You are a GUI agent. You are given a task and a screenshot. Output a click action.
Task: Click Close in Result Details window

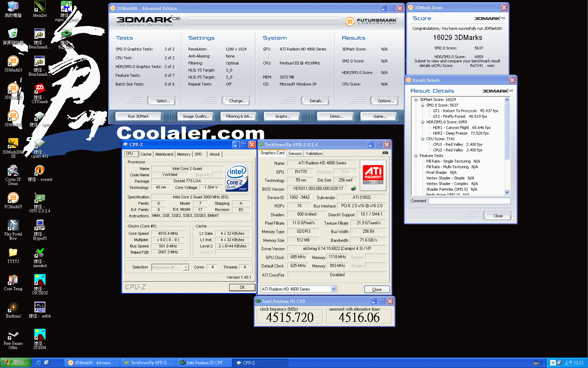point(498,216)
